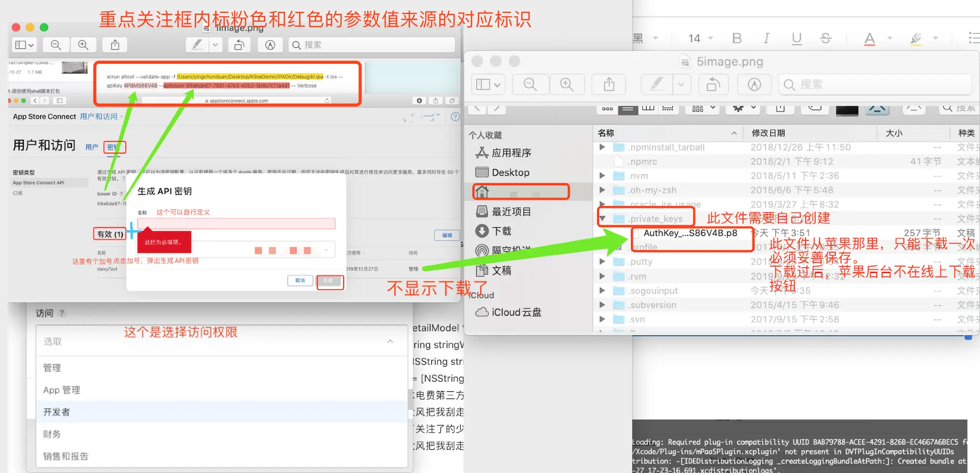Switch to the 用户 tab
The width and height of the screenshot is (980, 473).
click(92, 147)
